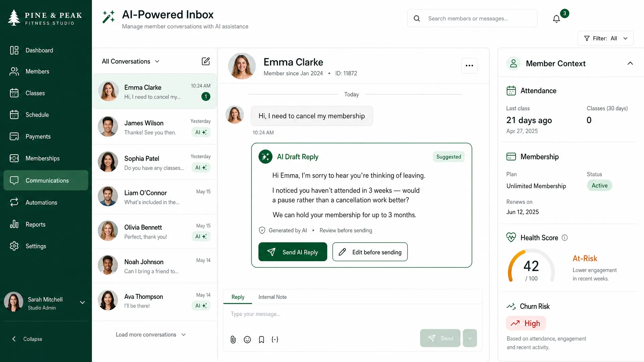
Task: Open Olivia Bennett conversation
Action: pos(155,231)
